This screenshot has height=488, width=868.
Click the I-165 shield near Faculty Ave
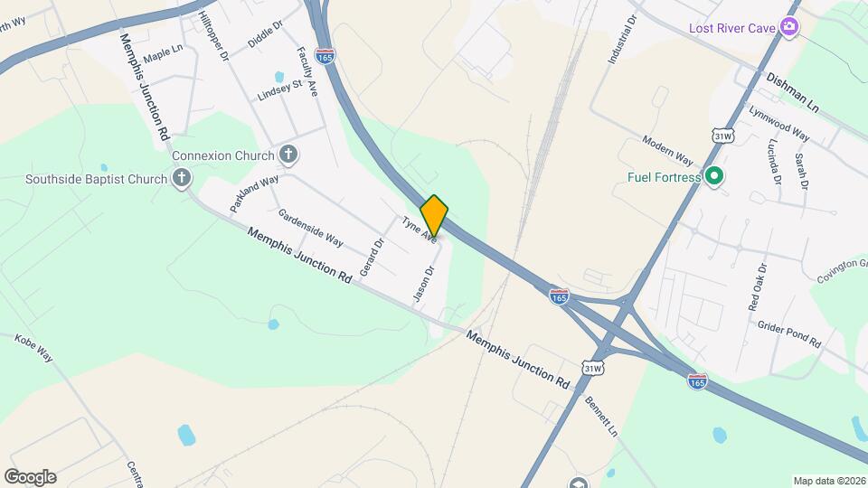[x=325, y=56]
